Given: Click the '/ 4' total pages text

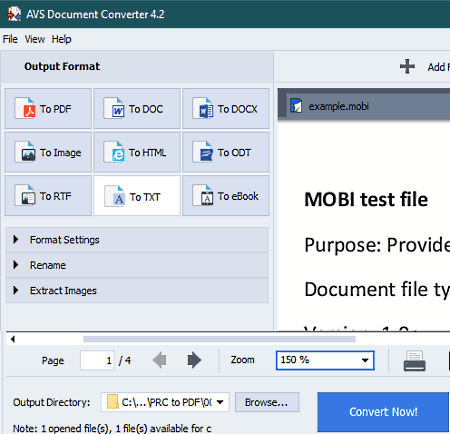Looking at the screenshot, I should click(x=125, y=360).
